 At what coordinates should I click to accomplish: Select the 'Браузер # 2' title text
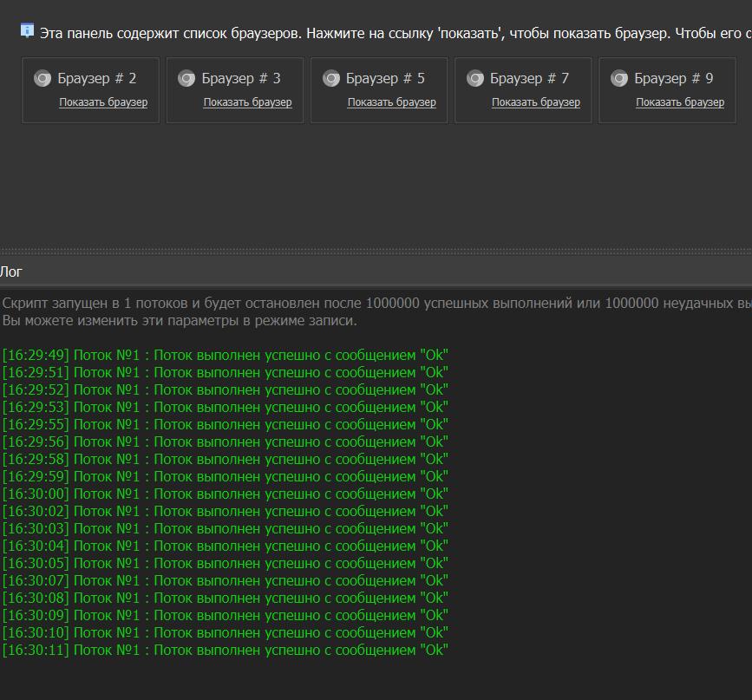97,79
